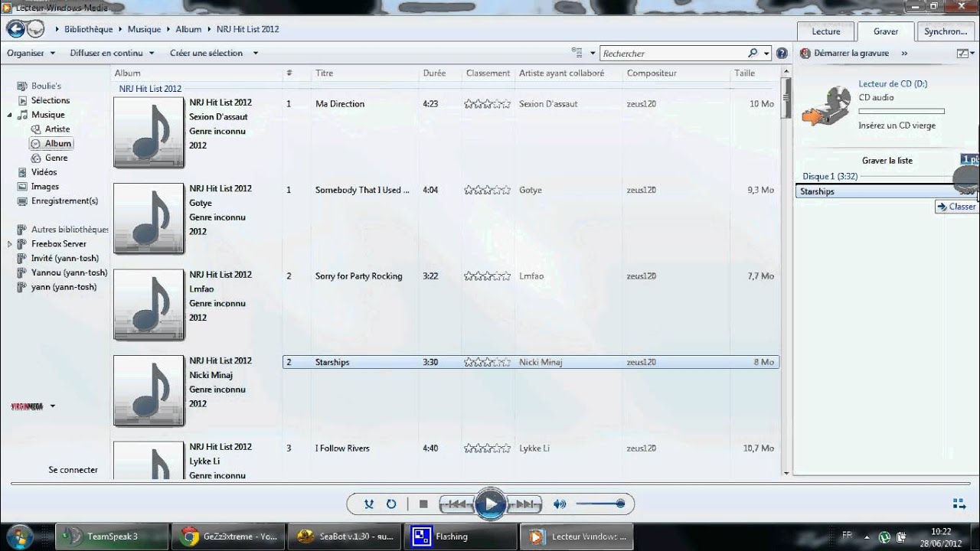980x551 pixels.
Task: Open Virgin Media store dropdown arrow
Action: pos(53,406)
